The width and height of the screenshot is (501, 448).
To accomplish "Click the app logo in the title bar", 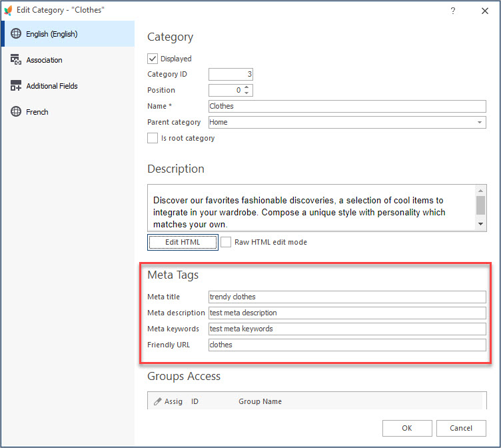I will click(8, 10).
